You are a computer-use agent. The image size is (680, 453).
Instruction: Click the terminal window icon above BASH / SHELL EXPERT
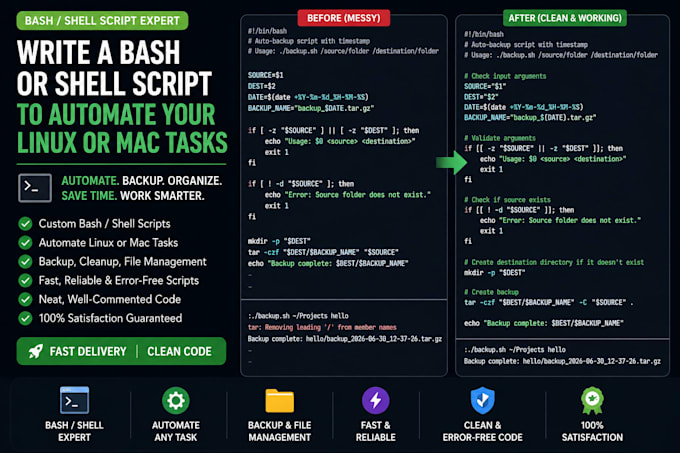(x=75, y=400)
